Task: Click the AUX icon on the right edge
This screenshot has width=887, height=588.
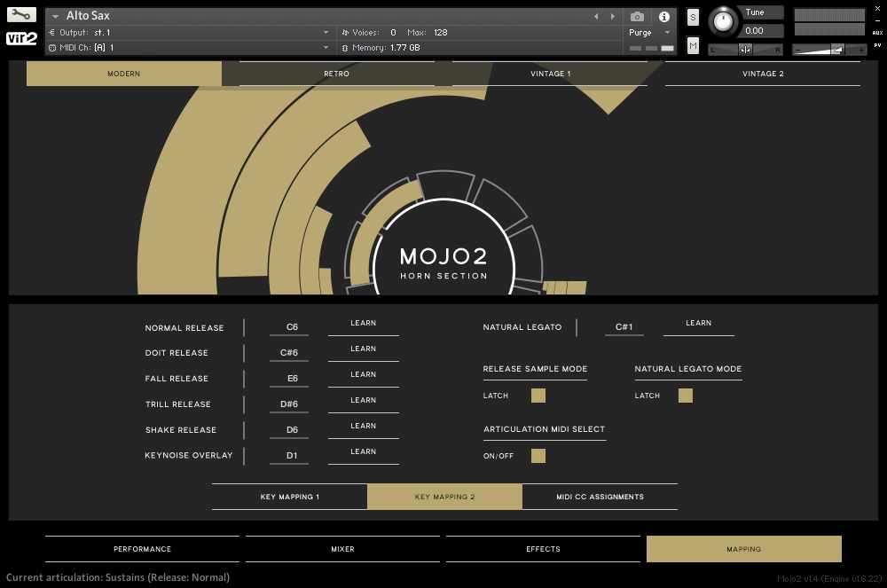Action: coord(877,34)
